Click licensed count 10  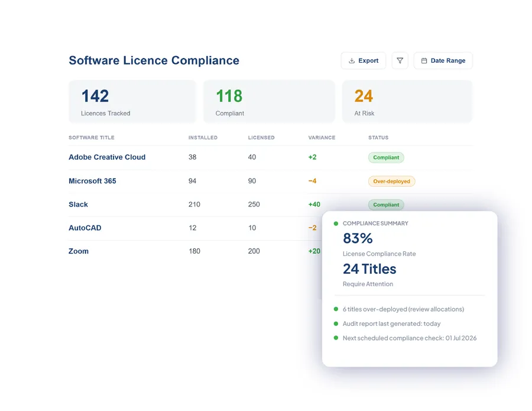(x=252, y=228)
